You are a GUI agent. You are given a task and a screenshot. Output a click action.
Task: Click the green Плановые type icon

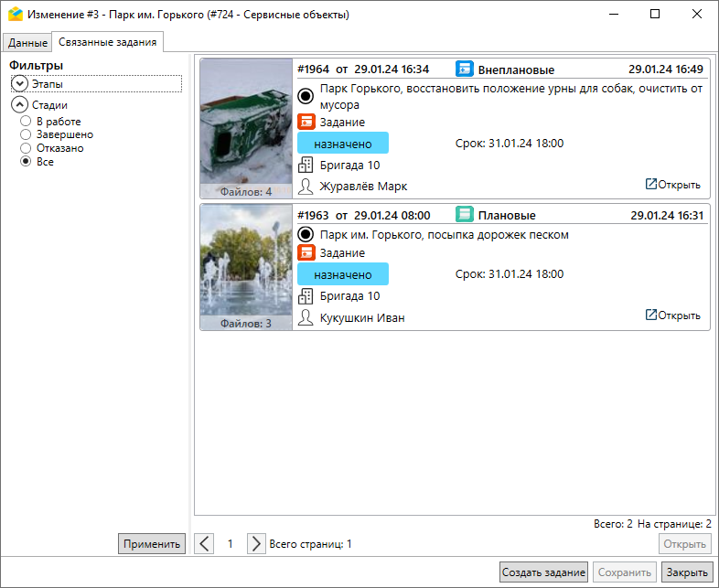pyautogui.click(x=465, y=215)
